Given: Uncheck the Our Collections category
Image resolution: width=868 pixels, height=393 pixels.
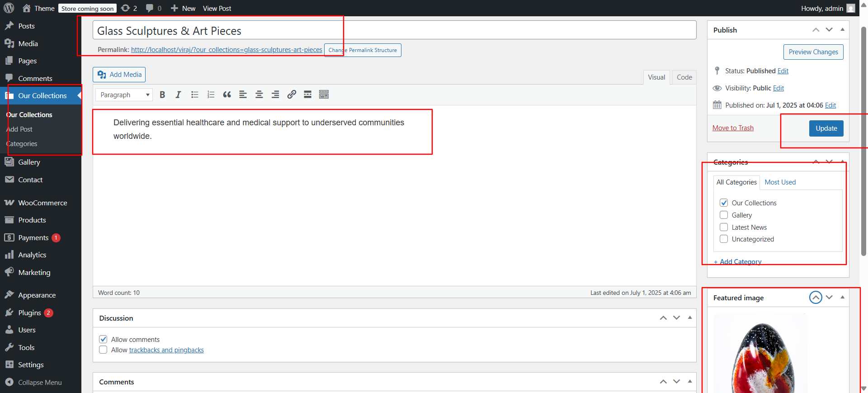Looking at the screenshot, I should pyautogui.click(x=724, y=203).
